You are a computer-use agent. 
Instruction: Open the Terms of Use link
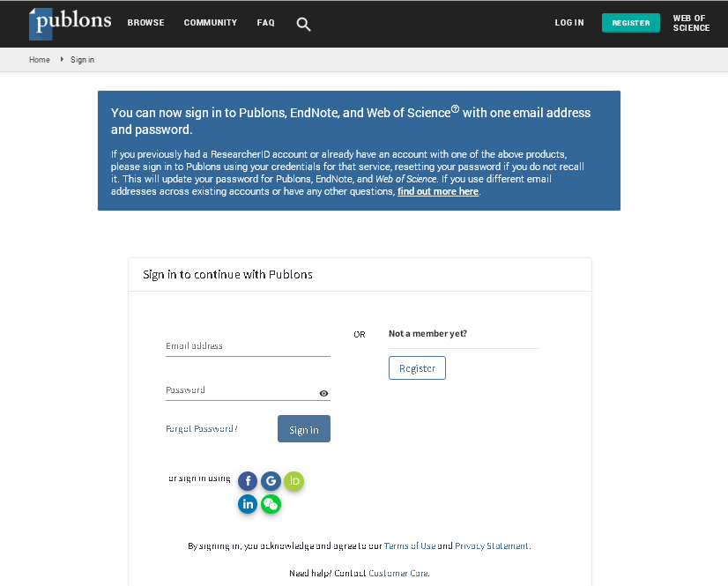click(x=410, y=546)
